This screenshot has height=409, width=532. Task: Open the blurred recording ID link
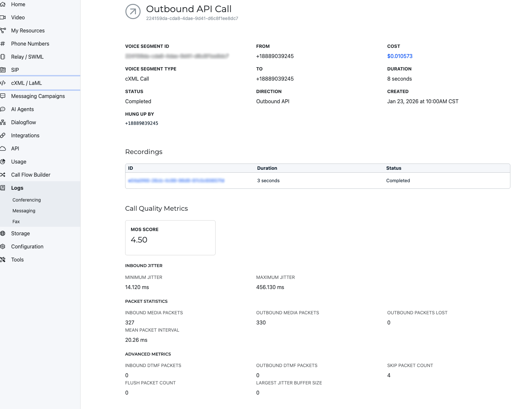click(x=176, y=181)
